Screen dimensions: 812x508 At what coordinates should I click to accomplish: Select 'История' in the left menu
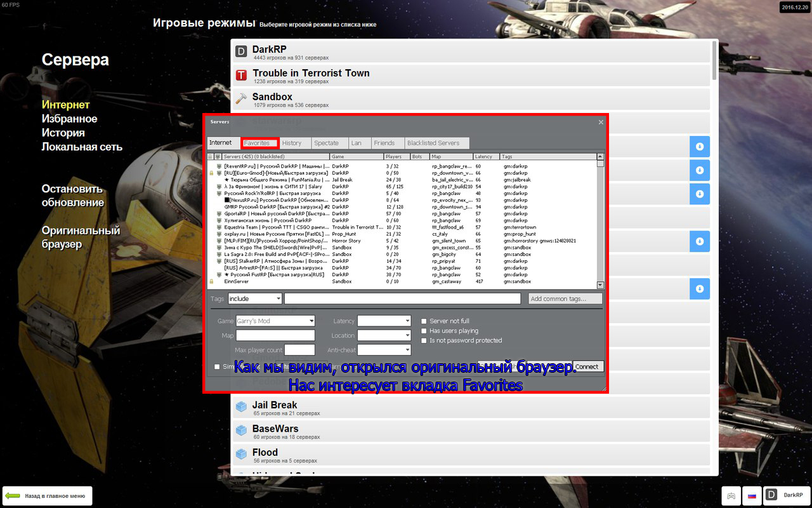point(63,133)
